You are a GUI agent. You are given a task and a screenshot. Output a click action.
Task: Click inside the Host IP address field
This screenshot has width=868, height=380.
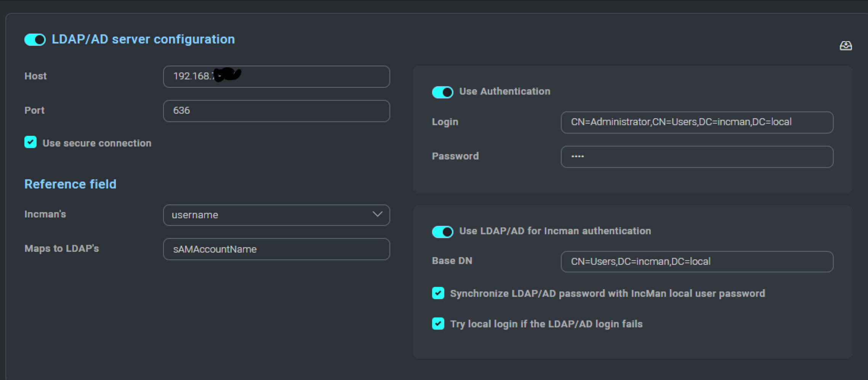click(x=276, y=77)
